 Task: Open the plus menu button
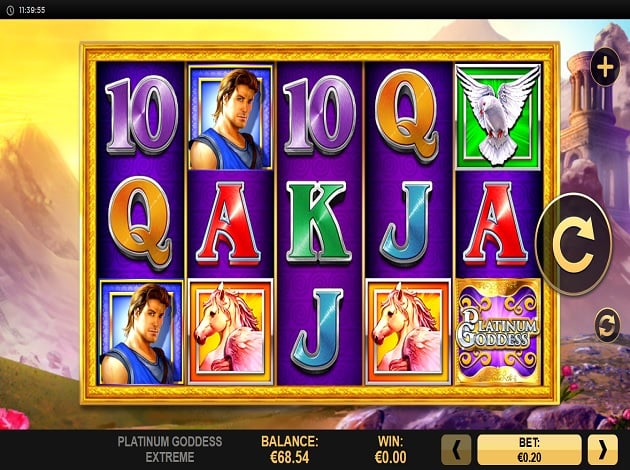605,67
